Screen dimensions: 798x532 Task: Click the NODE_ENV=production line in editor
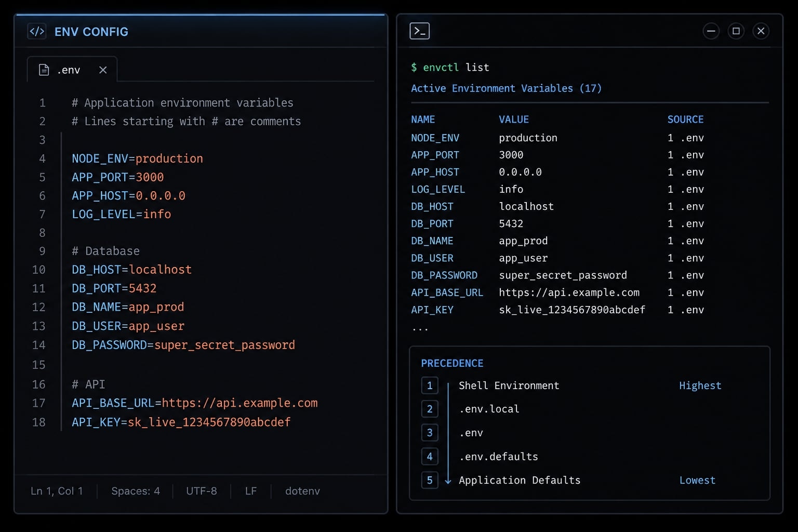138,158
